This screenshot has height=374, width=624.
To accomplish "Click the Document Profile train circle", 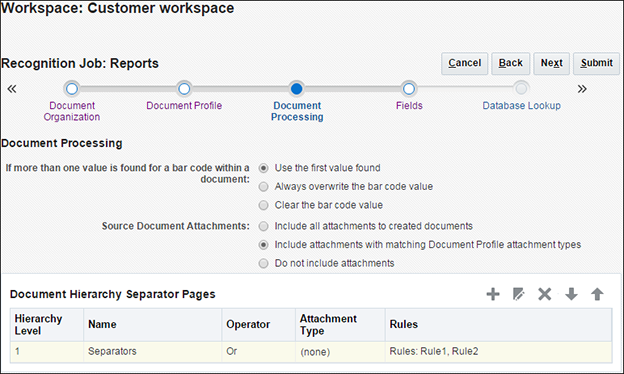I will 184,89.
